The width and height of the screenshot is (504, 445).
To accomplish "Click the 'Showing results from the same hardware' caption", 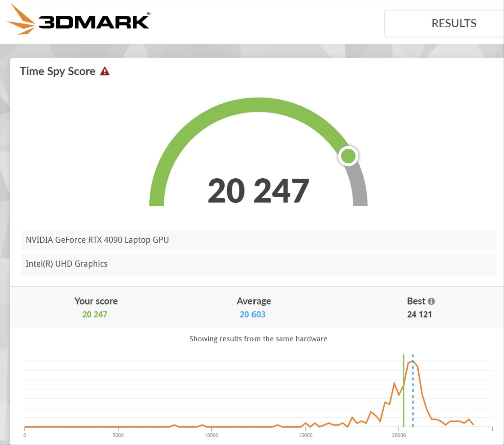I will pyautogui.click(x=258, y=339).
